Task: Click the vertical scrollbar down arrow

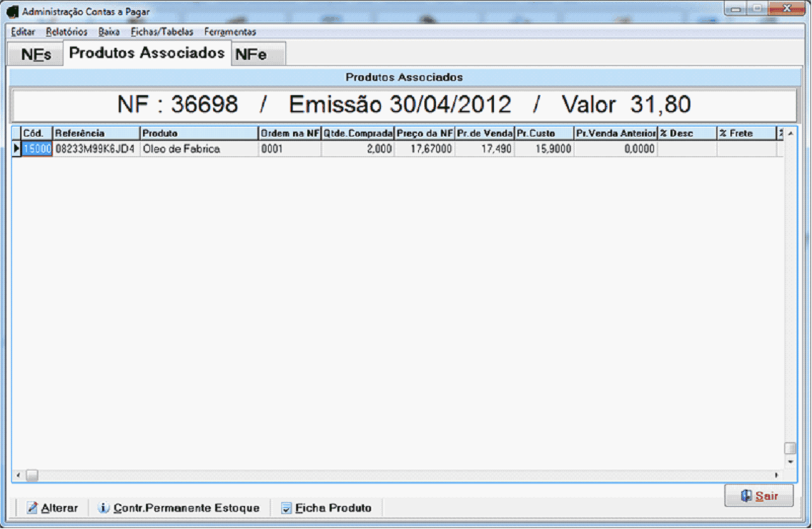Action: coord(790,461)
